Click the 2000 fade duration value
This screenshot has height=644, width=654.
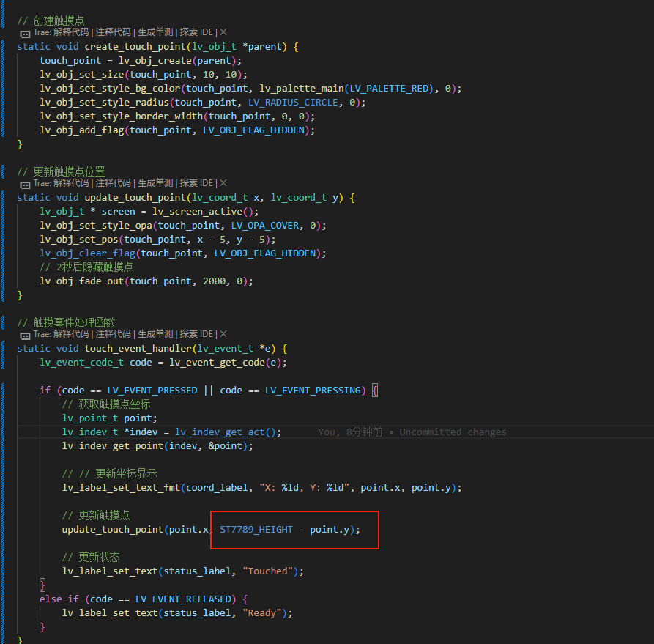tap(214, 281)
